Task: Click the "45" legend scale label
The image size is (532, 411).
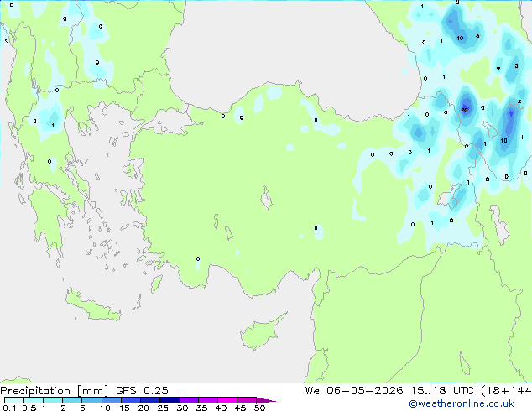Action: pos(240,408)
